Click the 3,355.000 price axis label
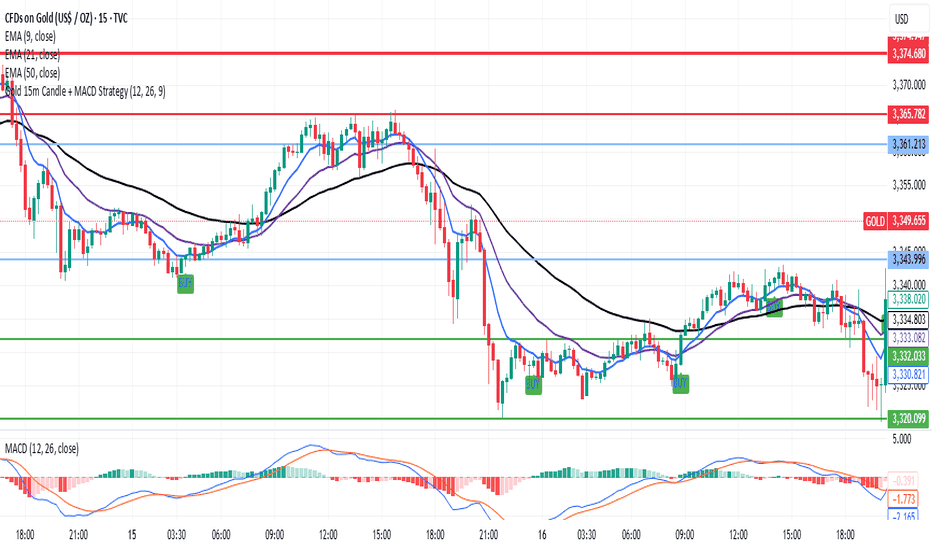 [909, 186]
